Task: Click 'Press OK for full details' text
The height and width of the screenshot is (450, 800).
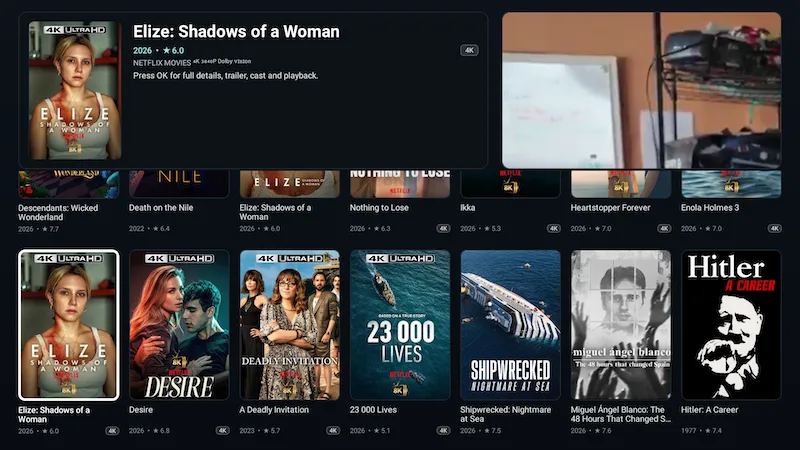Action: (226, 76)
